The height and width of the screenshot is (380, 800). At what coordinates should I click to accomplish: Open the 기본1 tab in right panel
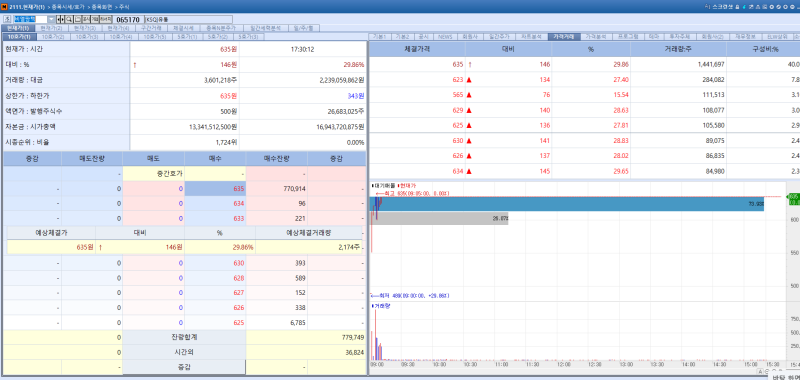click(379, 37)
